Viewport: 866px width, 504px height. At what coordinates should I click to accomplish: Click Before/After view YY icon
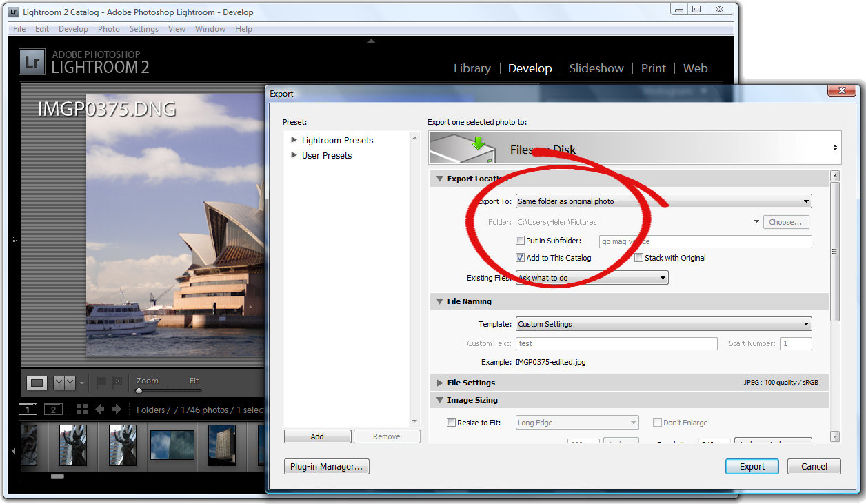tap(64, 383)
